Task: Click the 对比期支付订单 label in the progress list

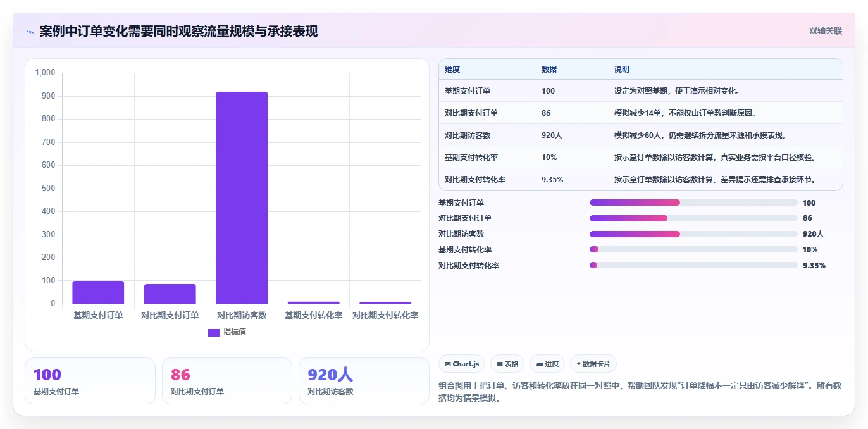Action: coord(465,218)
